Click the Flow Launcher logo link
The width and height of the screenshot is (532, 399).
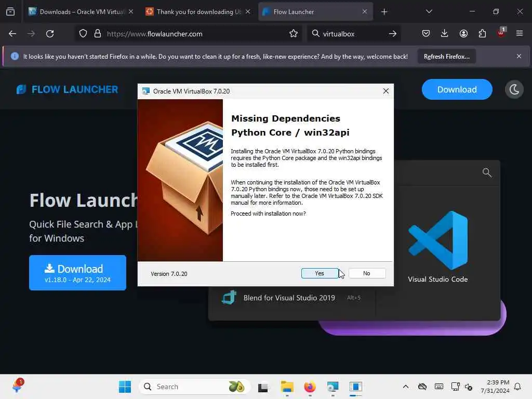pyautogui.click(x=67, y=89)
